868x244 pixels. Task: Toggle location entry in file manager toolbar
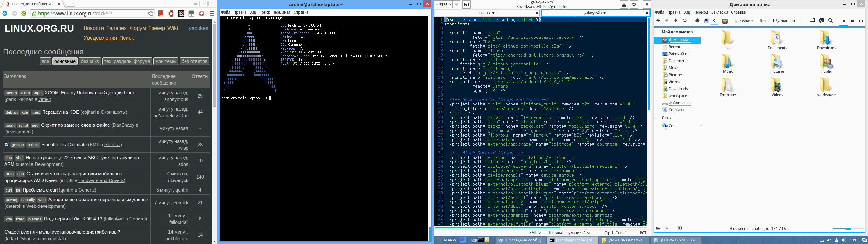(x=812, y=21)
